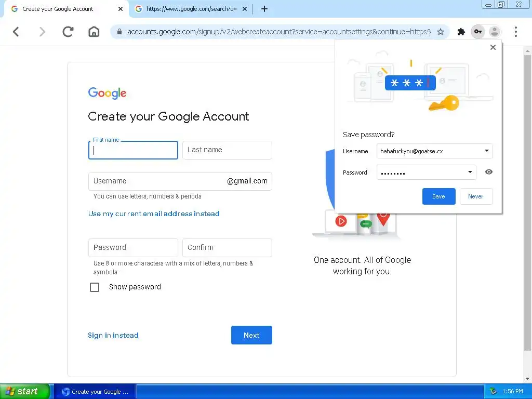Screen dimensions: 532x399
Task: Click the 'Save password?' heading text
Action: point(369,135)
